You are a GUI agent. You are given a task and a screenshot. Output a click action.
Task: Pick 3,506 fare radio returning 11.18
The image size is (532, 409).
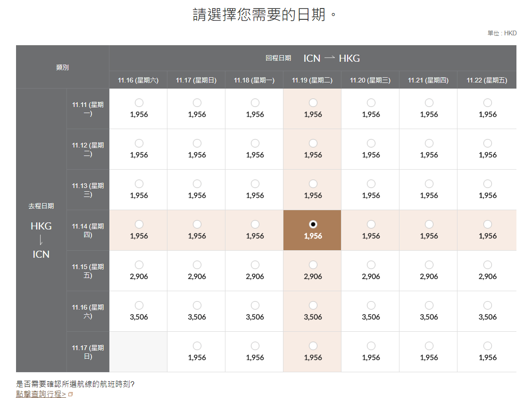tap(255, 305)
